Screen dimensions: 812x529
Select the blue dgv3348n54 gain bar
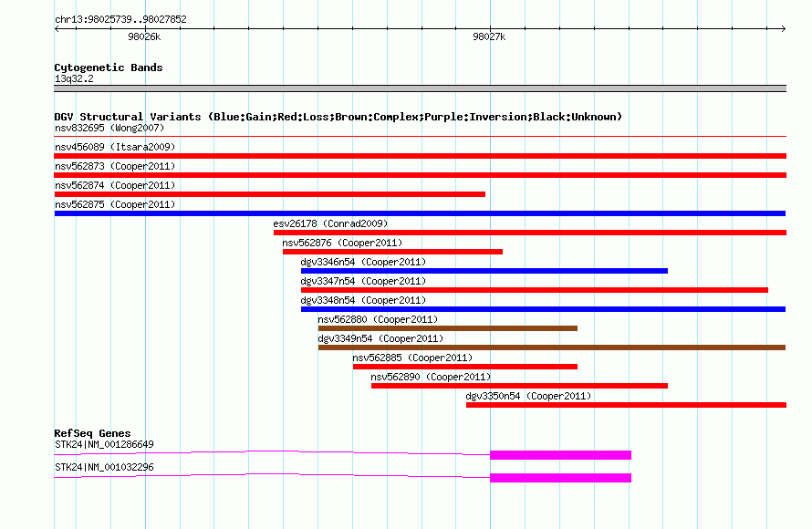(543, 309)
